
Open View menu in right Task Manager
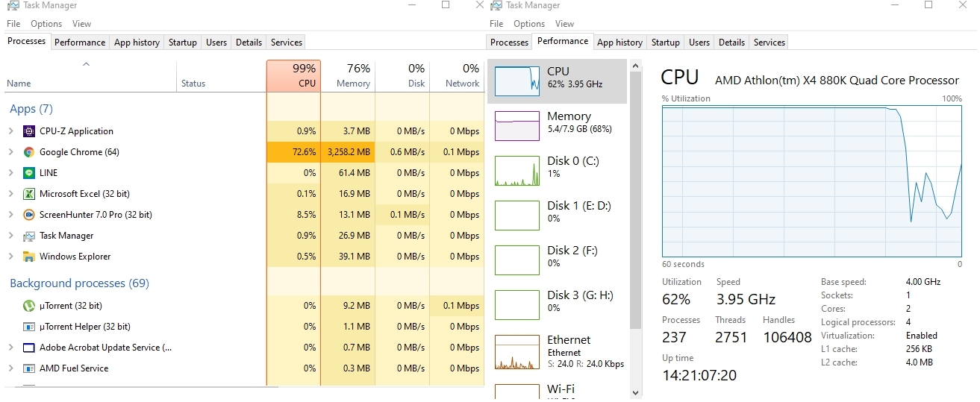coord(564,24)
